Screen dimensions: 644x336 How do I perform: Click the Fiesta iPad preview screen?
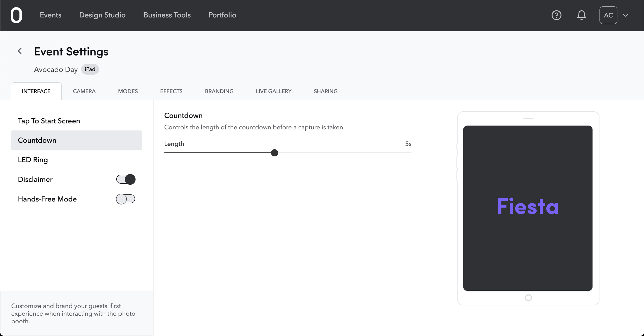pyautogui.click(x=528, y=208)
